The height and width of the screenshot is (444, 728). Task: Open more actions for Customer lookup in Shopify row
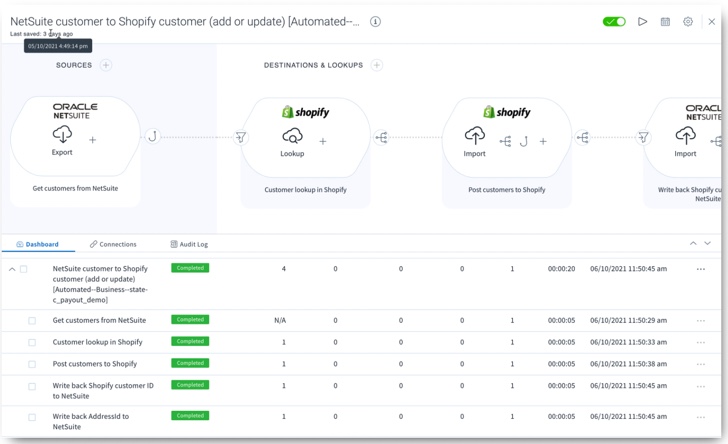[x=701, y=342]
